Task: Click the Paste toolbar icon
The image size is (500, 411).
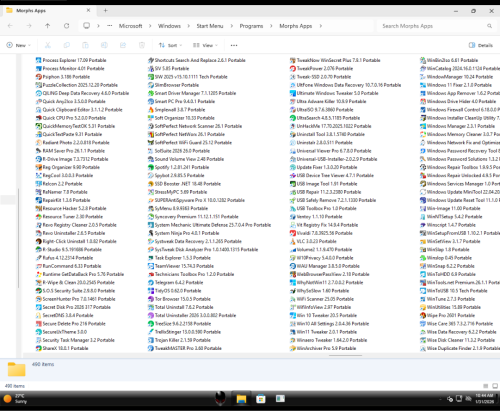Action: (85, 45)
